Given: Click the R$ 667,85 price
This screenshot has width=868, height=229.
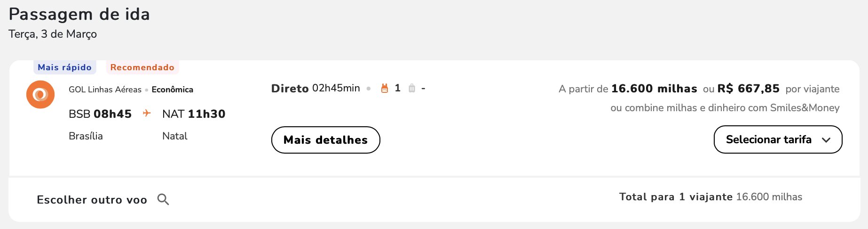Looking at the screenshot, I should tap(748, 89).
